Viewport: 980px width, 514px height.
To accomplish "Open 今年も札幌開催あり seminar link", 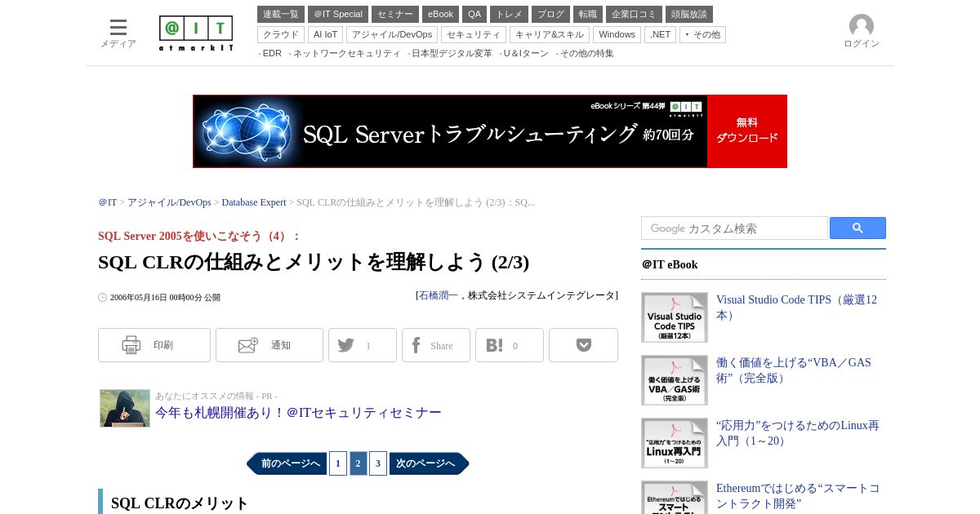I will (298, 413).
